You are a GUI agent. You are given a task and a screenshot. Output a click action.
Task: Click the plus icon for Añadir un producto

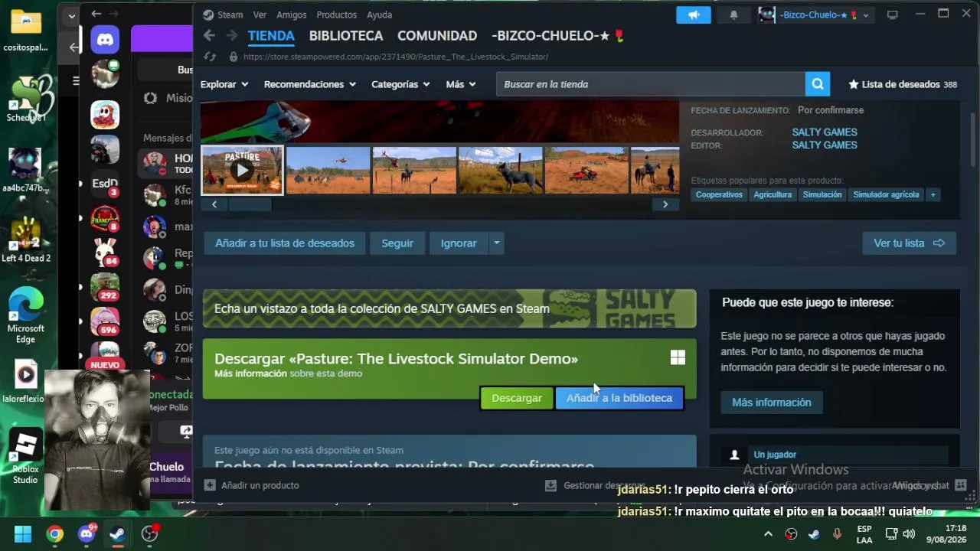tap(210, 485)
